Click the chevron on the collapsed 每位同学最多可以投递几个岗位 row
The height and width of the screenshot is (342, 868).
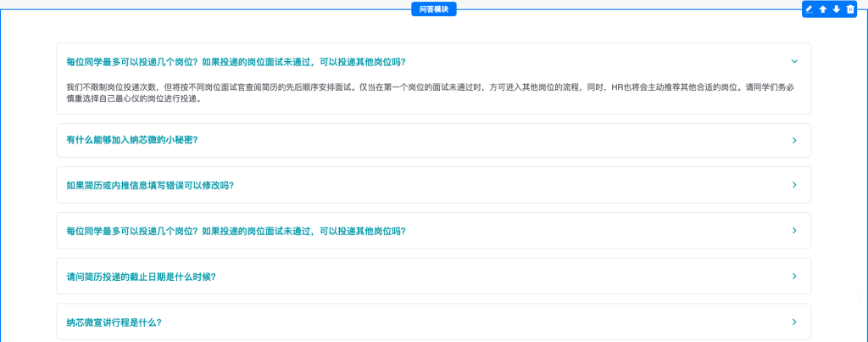point(794,231)
